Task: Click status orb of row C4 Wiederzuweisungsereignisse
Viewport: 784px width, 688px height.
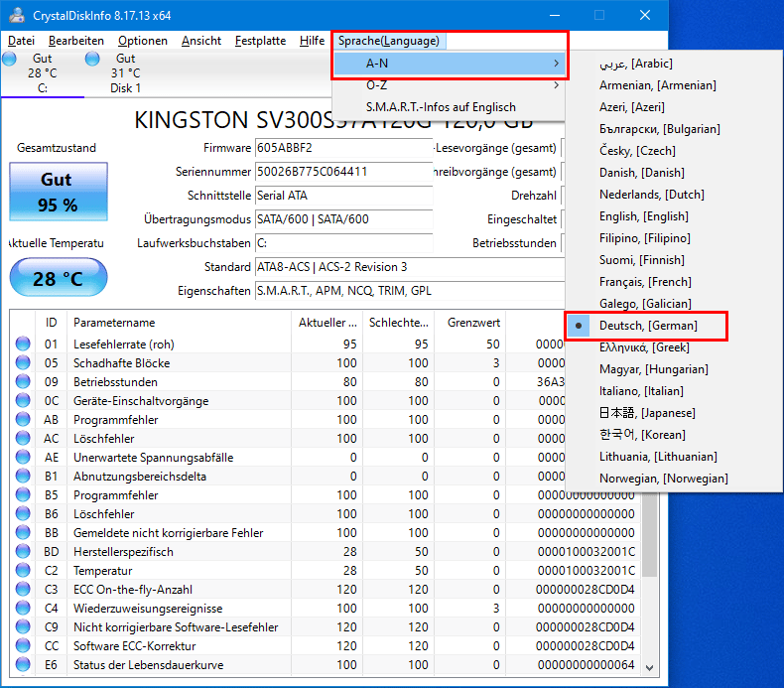Action: [23, 608]
